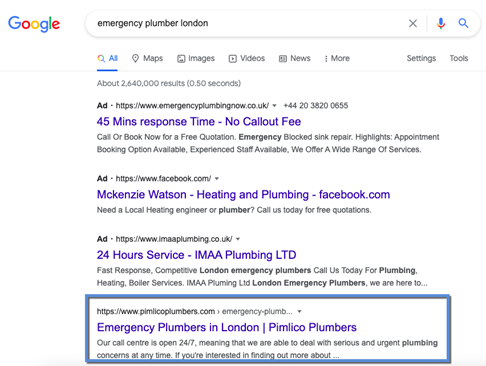
Task: Open search Settings
Action: 421,58
